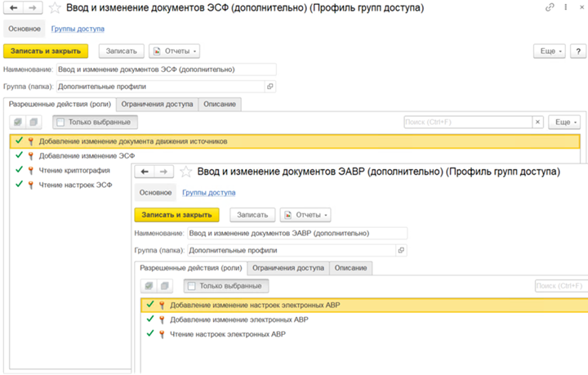Focus Поиск (Ctrl+F) field in ЭСФ window
This screenshot has width=588, height=375.
pos(468,123)
